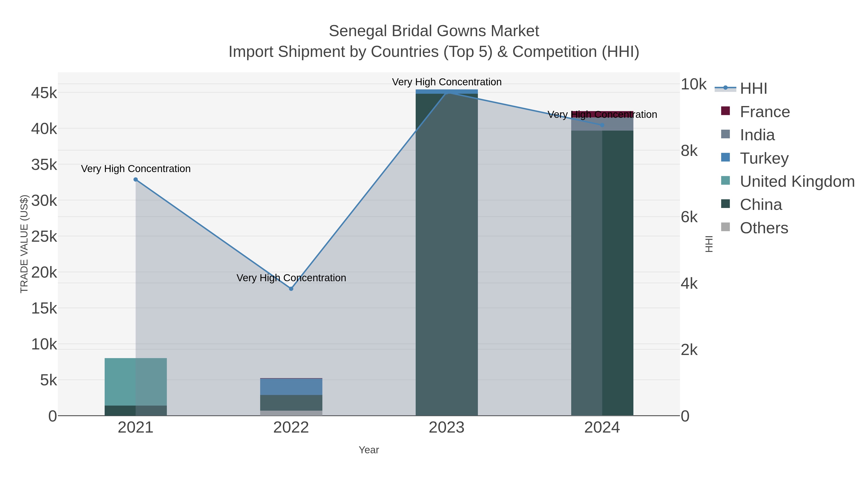Click the 45k left axis tick
This screenshot has width=868, height=488.
(x=44, y=93)
